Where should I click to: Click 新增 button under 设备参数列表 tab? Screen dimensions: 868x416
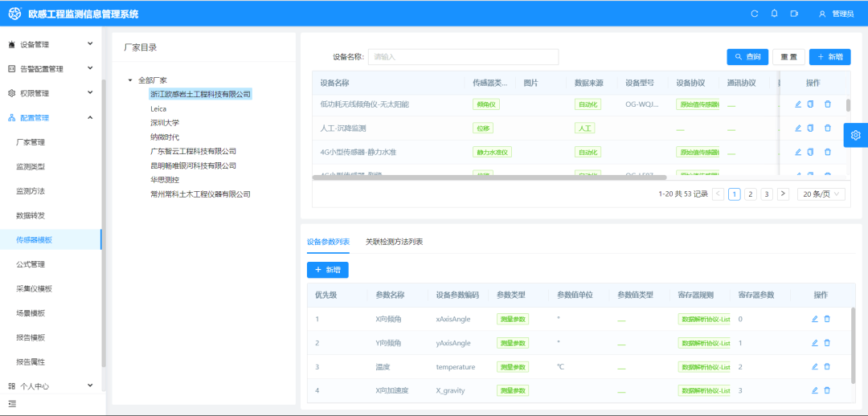tap(328, 270)
